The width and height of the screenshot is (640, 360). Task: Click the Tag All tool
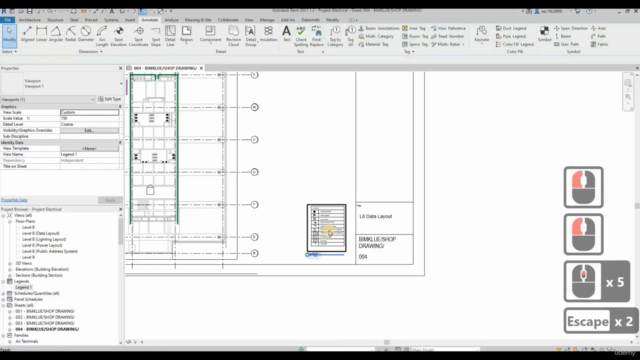coord(350,36)
